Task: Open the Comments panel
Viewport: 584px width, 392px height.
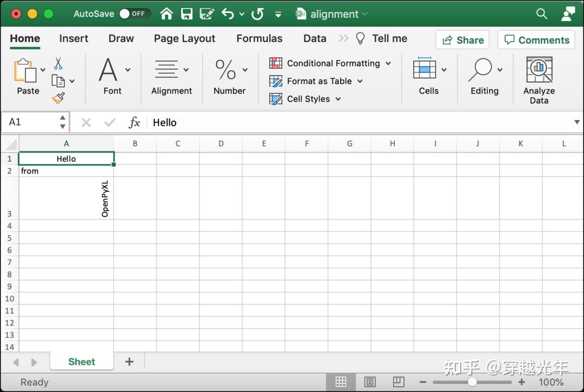Action: [536, 39]
